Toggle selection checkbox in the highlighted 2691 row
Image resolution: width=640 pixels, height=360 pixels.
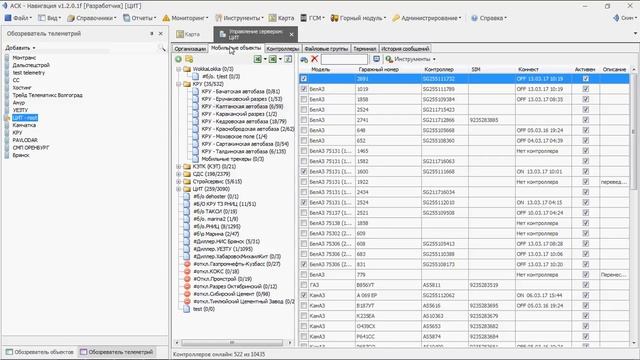[x=304, y=79]
